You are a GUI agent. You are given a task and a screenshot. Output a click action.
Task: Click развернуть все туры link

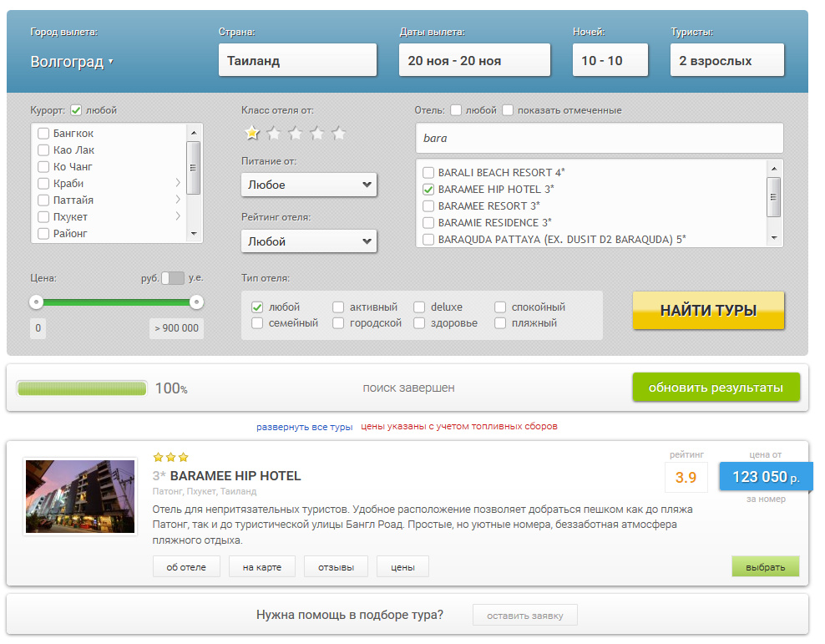click(304, 427)
